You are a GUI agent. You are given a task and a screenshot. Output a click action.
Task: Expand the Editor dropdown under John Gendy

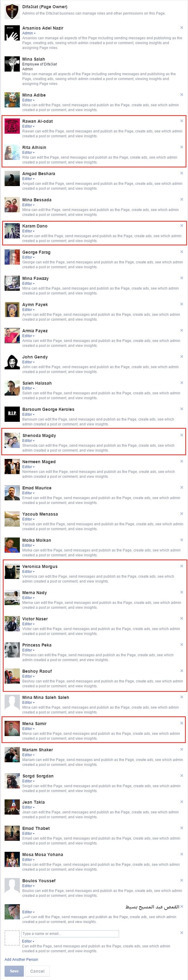click(28, 362)
